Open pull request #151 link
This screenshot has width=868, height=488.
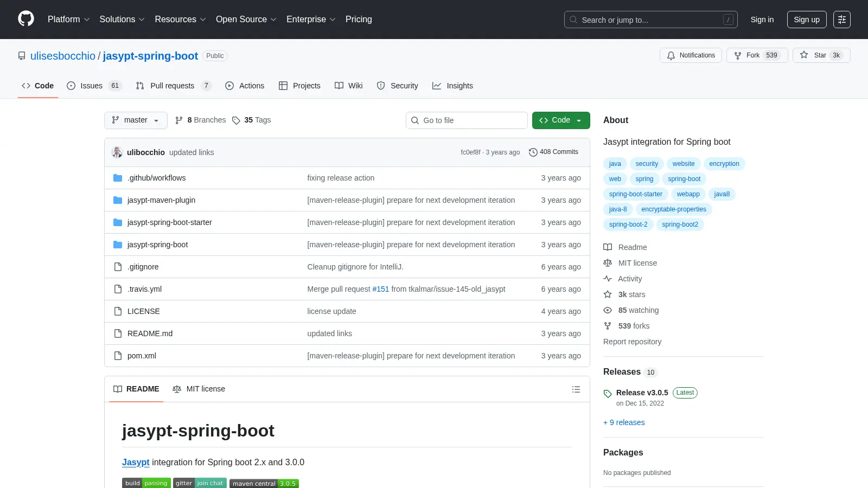click(x=381, y=289)
